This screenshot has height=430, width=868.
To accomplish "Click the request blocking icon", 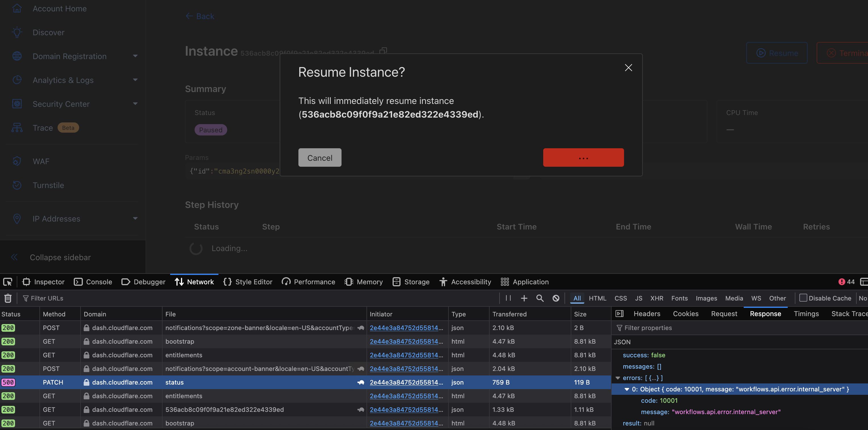I will click(556, 298).
